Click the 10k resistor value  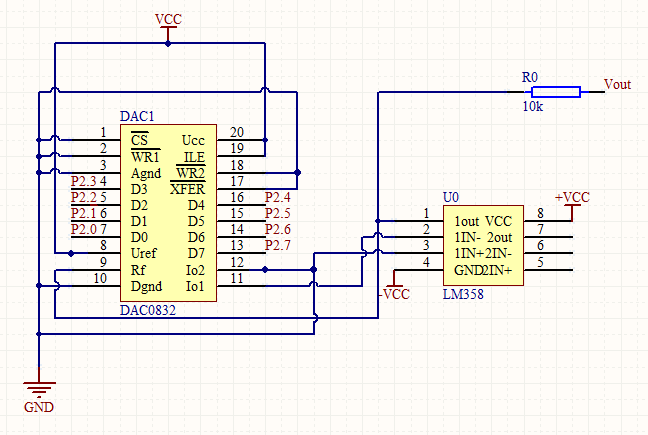[x=533, y=107]
